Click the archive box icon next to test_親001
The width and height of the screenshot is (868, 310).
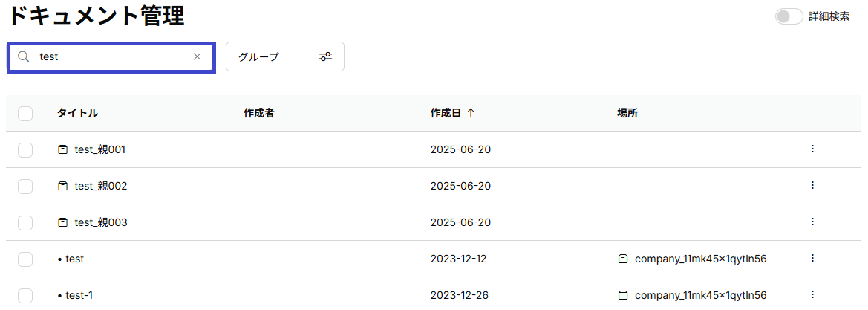tap(62, 149)
